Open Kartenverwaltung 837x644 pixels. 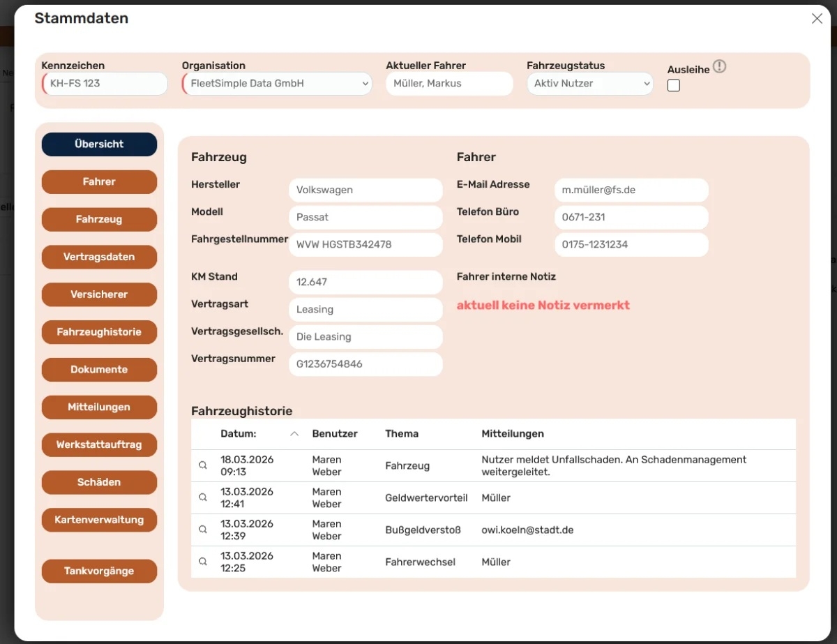[x=99, y=521]
